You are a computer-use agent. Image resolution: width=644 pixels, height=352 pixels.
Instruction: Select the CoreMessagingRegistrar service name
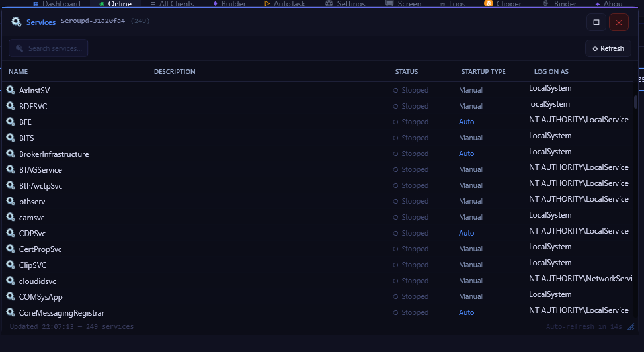pos(61,313)
